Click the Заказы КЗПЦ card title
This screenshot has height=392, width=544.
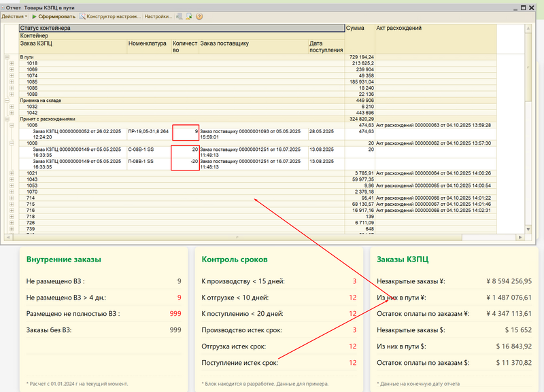point(403,260)
